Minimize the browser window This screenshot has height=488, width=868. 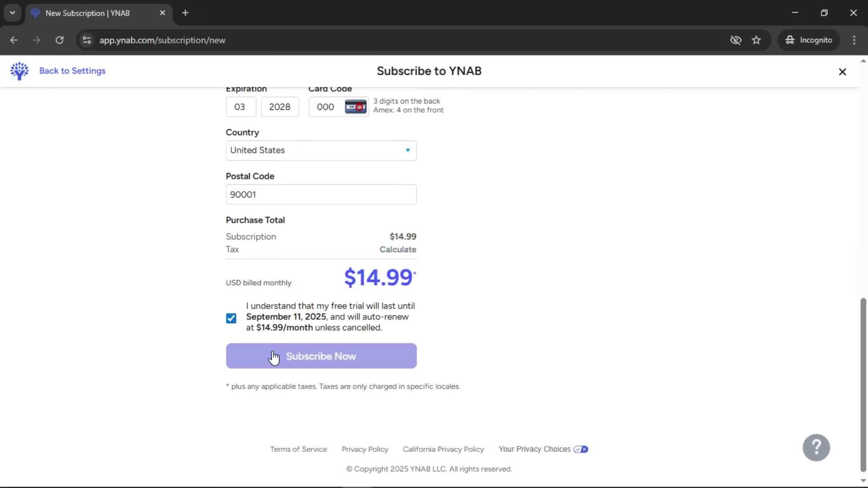(x=795, y=13)
